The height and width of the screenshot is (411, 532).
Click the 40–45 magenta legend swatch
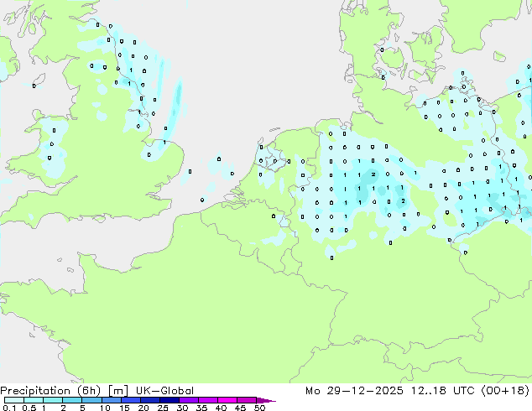click(x=227, y=400)
